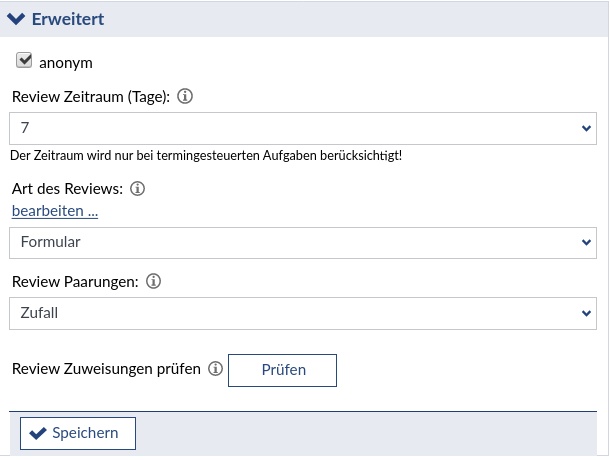Click info icon next to Review Zuweisungen prüfen
Screen dimensions: 610x460
pos(215,369)
